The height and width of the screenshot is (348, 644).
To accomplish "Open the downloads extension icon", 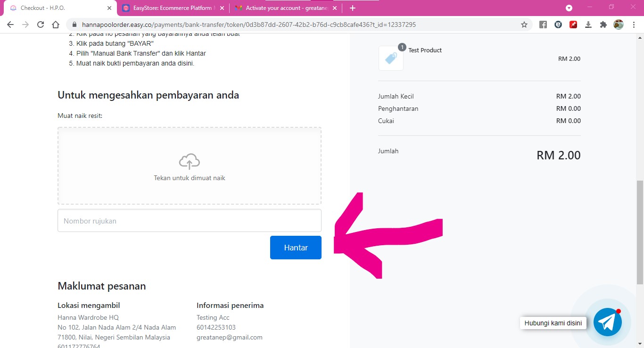I will (x=588, y=25).
